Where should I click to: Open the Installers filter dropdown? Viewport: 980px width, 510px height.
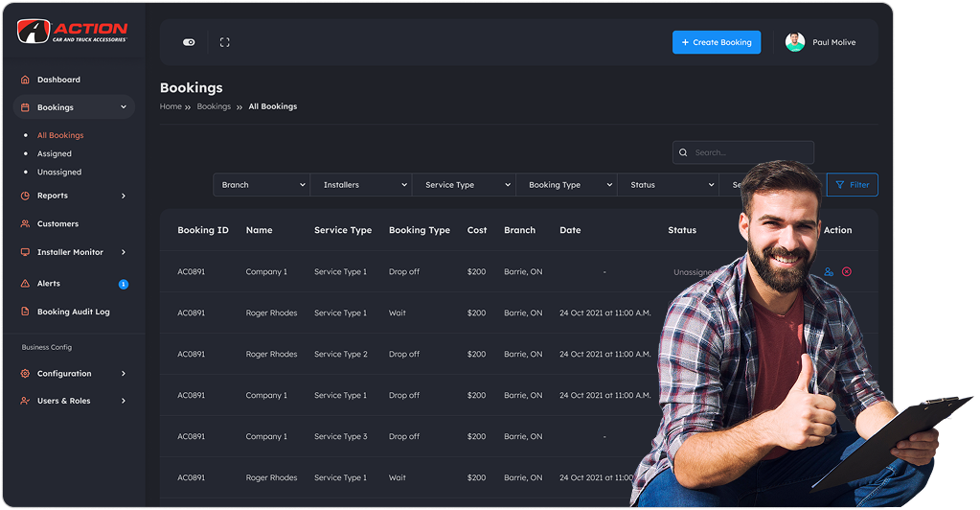pyautogui.click(x=361, y=185)
